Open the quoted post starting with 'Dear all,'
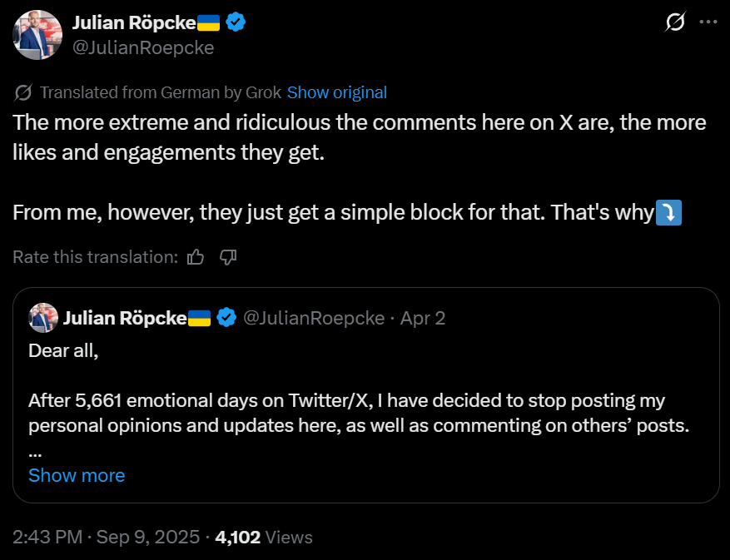The height and width of the screenshot is (560, 730). pos(366,399)
